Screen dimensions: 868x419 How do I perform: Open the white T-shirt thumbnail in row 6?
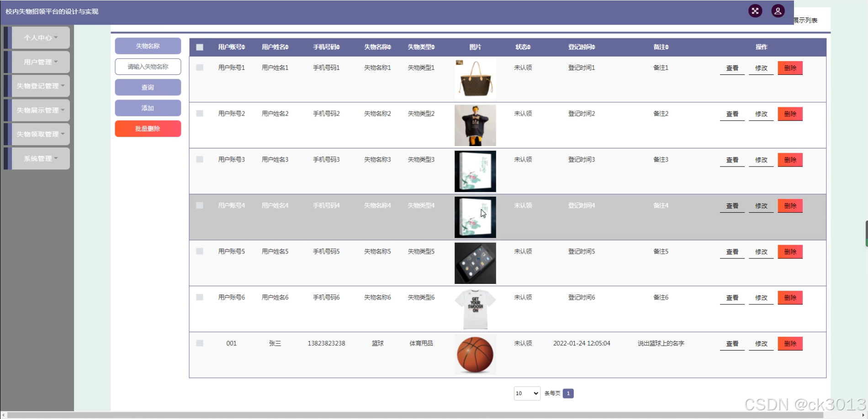(475, 309)
